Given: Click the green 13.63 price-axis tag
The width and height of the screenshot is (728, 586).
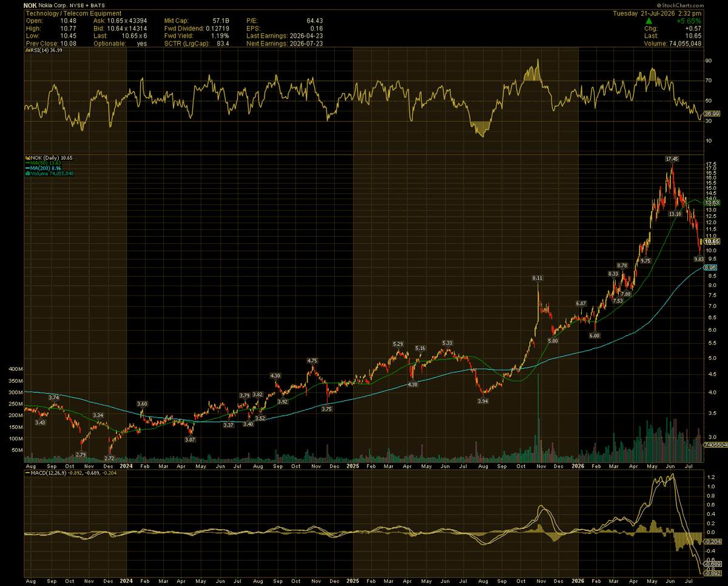Looking at the screenshot, I should [x=711, y=203].
